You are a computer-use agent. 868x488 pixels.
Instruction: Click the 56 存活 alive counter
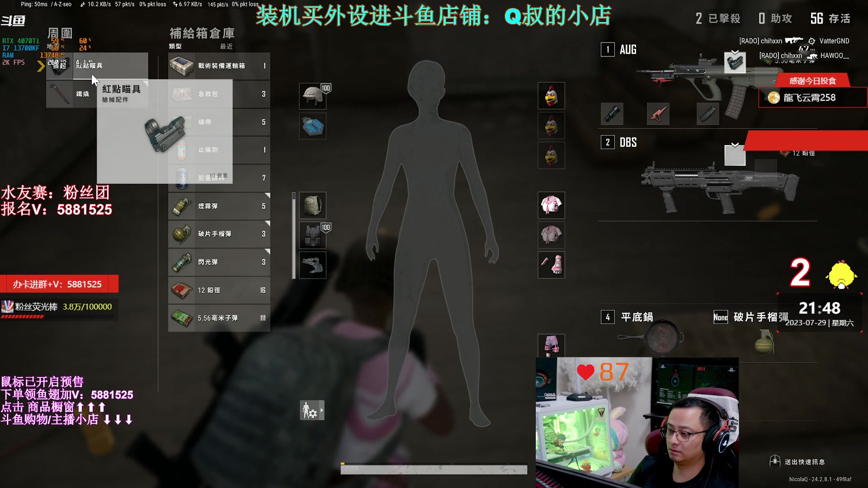coord(830,19)
